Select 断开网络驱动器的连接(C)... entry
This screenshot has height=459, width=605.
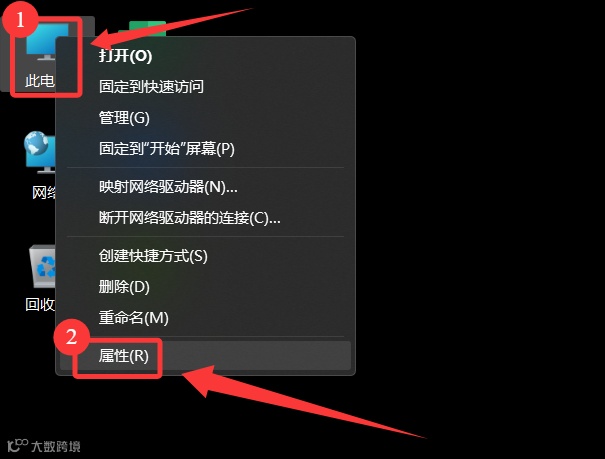point(189,218)
